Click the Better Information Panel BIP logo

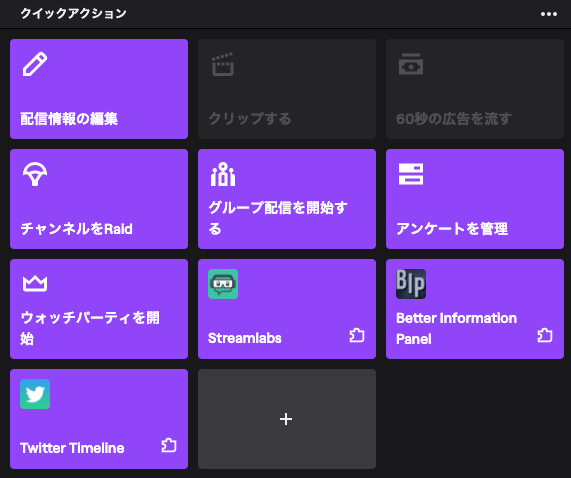point(411,284)
